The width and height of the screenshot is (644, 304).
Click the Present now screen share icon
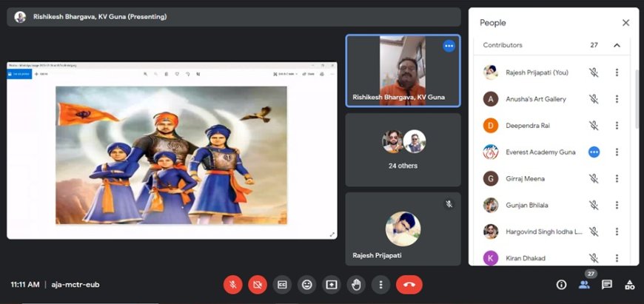[x=332, y=285]
